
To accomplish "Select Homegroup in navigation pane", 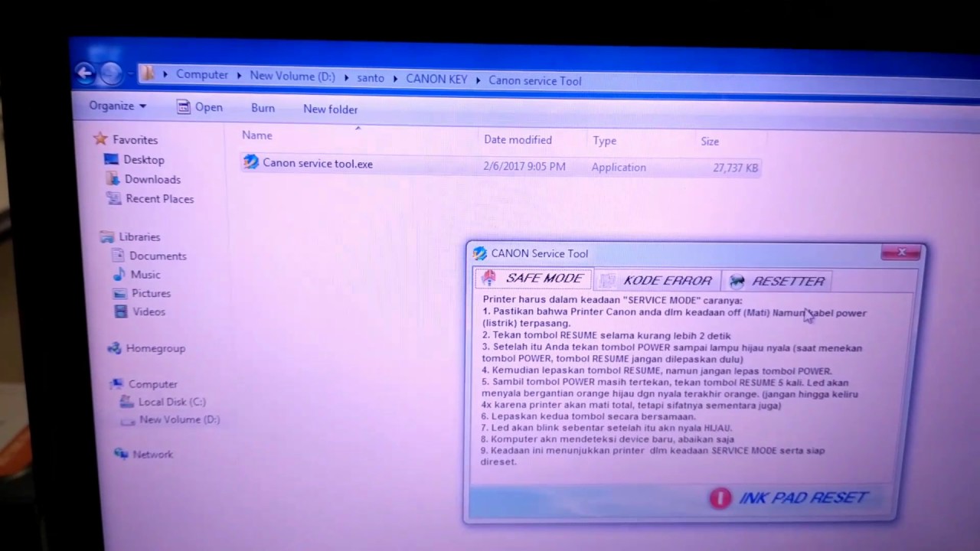I will tap(155, 348).
